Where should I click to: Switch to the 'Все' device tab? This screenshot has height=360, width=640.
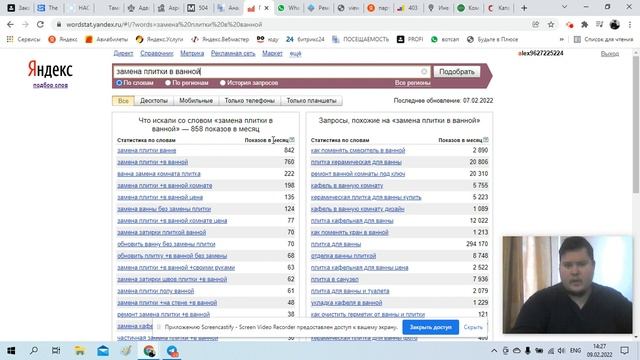[123, 100]
